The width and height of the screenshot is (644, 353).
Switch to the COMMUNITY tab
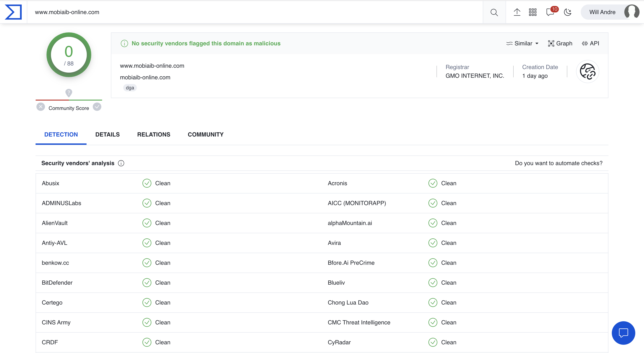pos(205,134)
